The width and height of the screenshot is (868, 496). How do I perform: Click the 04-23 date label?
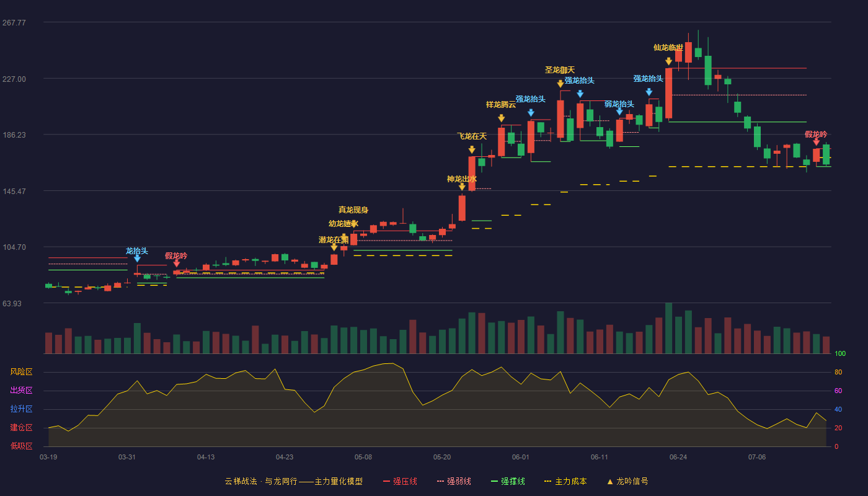coord(285,457)
